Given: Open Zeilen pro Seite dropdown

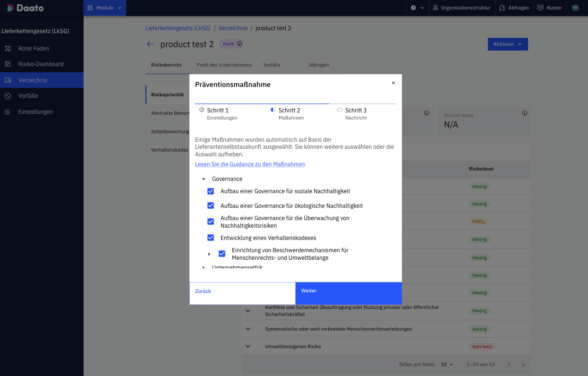Looking at the screenshot, I should pyautogui.click(x=446, y=365).
